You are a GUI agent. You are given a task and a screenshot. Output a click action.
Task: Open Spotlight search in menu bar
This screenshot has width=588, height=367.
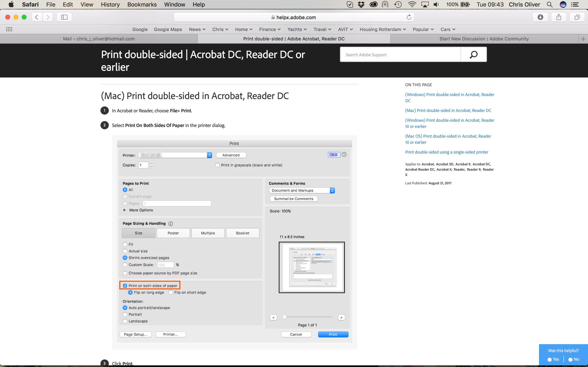click(x=550, y=5)
